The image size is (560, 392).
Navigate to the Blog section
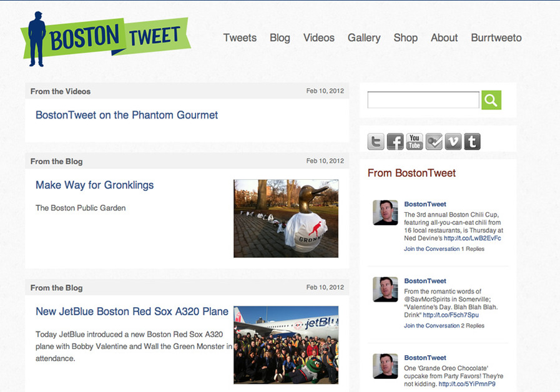tap(280, 38)
